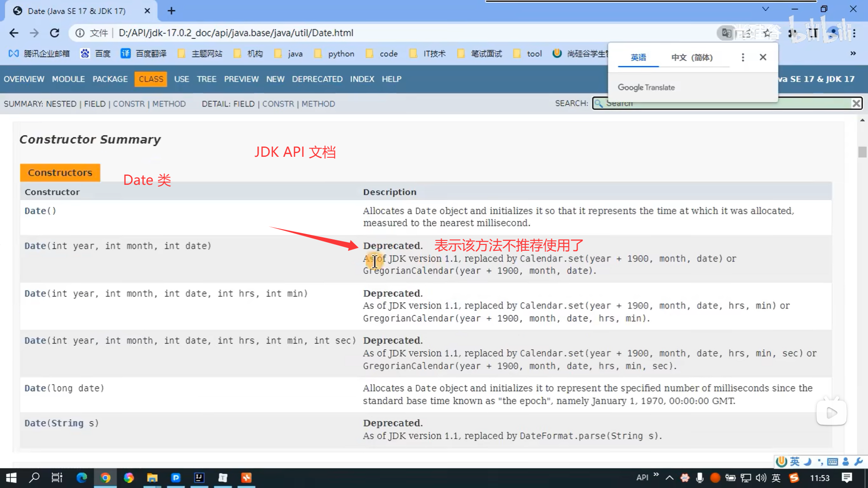Clear the search field with X icon
The height and width of the screenshot is (488, 868).
(856, 103)
